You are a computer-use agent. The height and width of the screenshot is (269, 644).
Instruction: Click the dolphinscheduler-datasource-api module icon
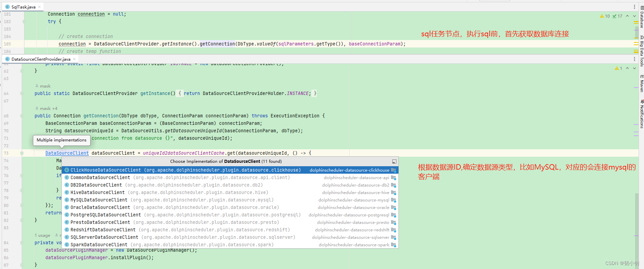point(393,177)
